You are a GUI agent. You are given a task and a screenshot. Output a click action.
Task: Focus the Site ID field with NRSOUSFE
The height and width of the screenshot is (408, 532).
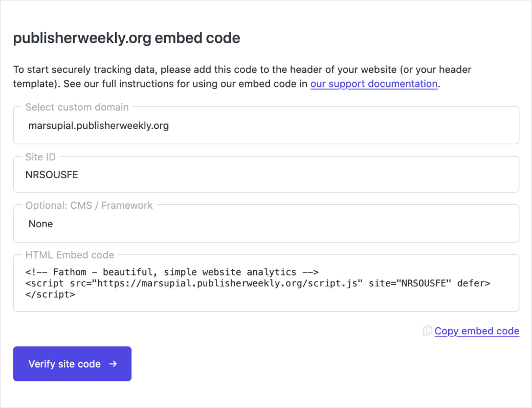[266, 175]
